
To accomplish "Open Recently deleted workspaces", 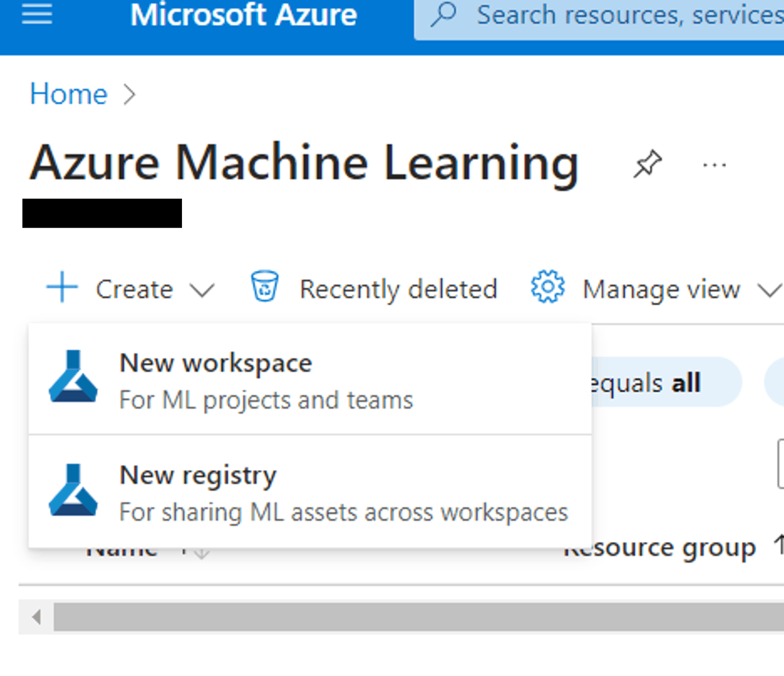I will click(374, 289).
